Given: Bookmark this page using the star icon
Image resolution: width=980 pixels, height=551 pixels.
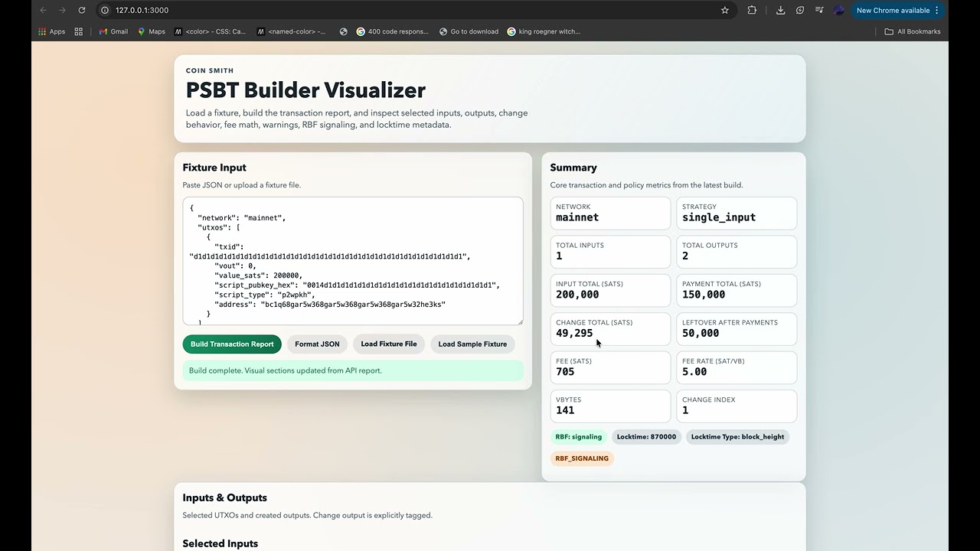Looking at the screenshot, I should click(724, 10).
